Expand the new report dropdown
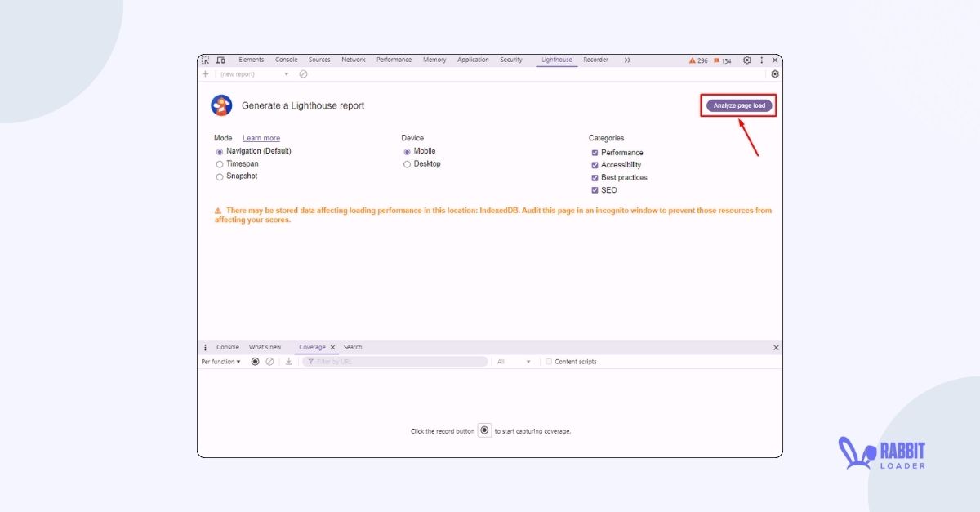The height and width of the screenshot is (512, 980). (x=286, y=73)
